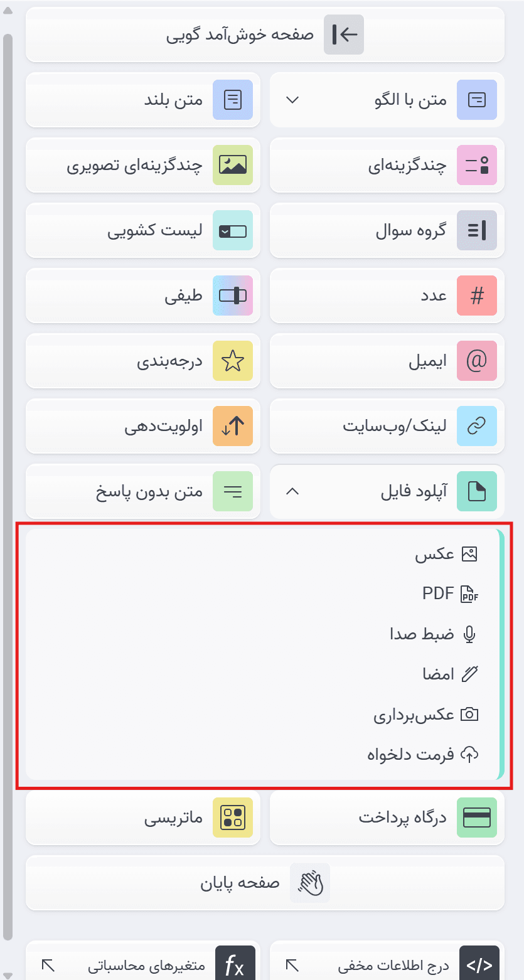524x980 pixels.
Task: Select the ایمیل @ icon
Action: (476, 361)
